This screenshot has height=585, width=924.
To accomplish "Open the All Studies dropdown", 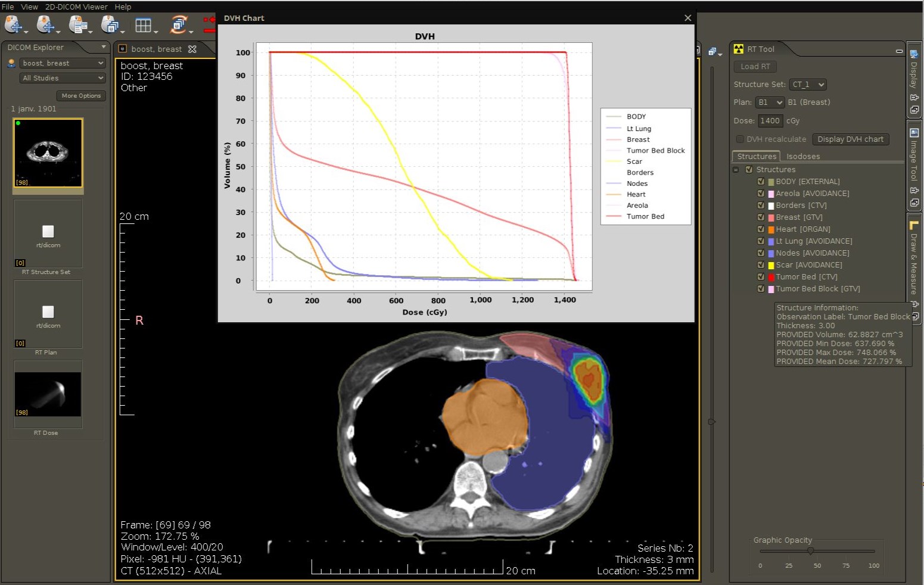I will click(63, 78).
